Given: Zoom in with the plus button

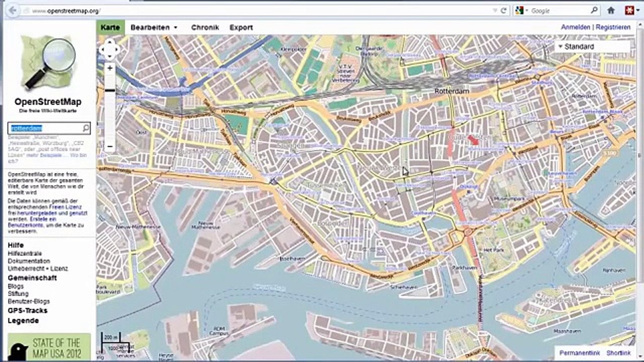Looking at the screenshot, I should click(110, 68).
